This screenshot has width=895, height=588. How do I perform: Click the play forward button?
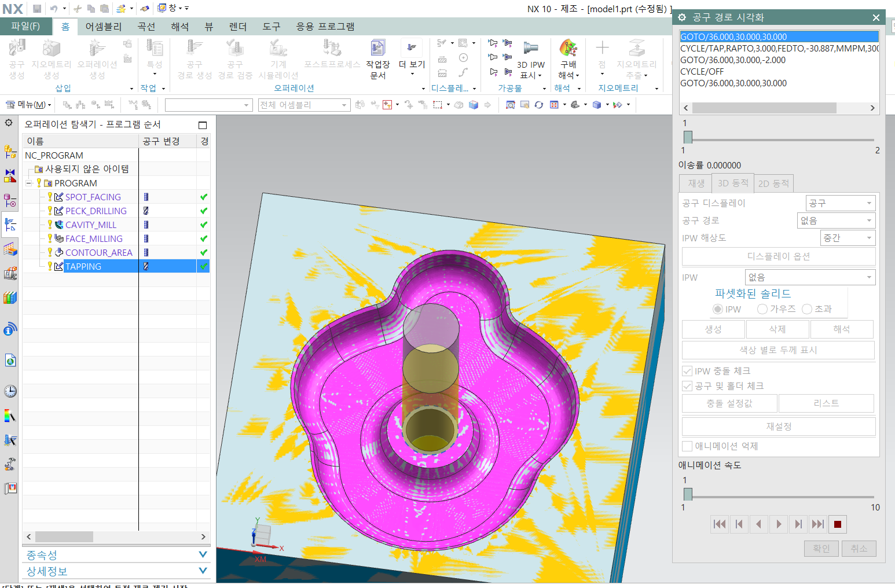click(779, 524)
